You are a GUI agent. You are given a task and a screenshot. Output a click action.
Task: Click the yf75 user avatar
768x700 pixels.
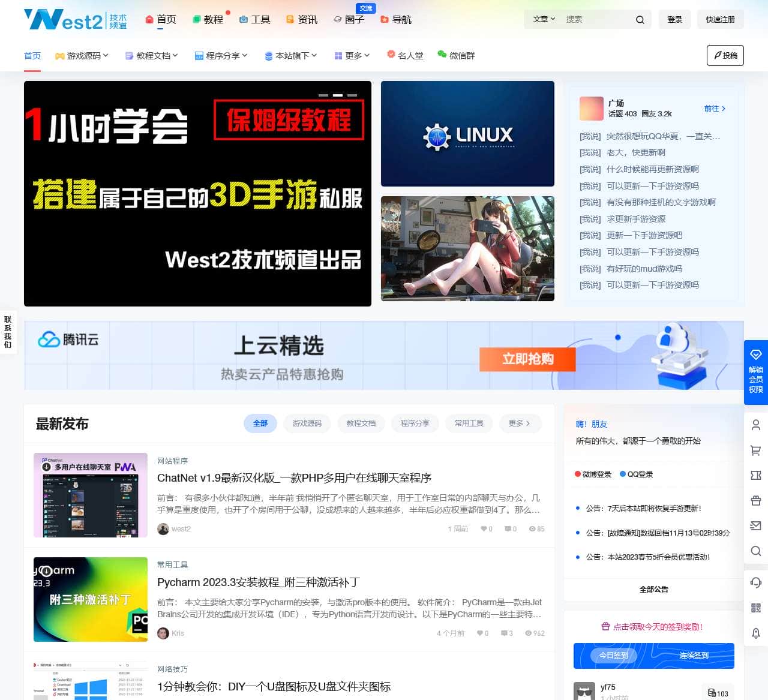[x=584, y=691]
